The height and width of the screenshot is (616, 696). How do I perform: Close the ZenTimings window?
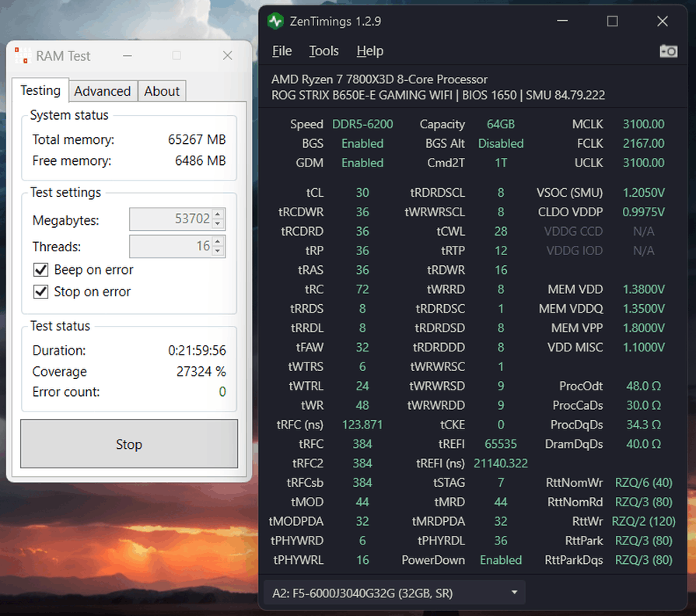coord(663,21)
